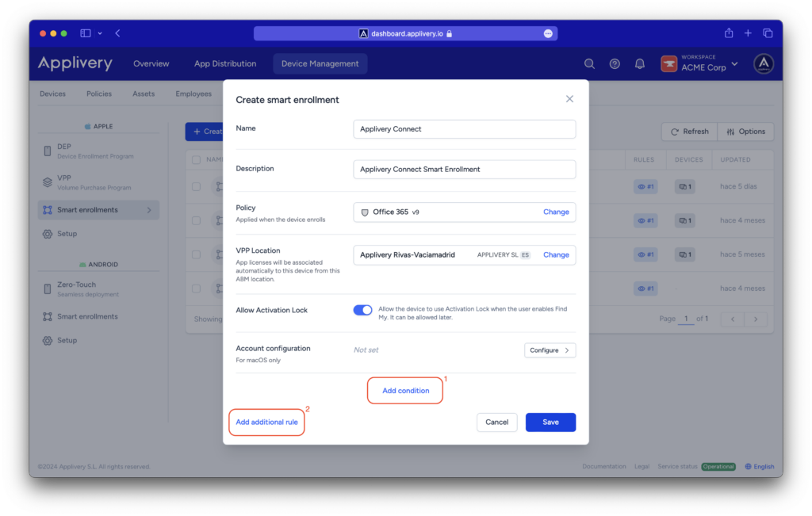Switch to the Policies tab
812x516 pixels.
[99, 94]
